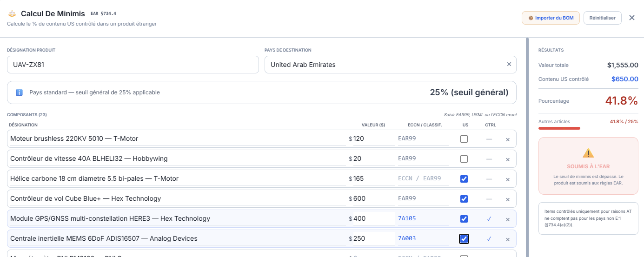Check US for Contrôleur de vitesse 40A row

464,159
